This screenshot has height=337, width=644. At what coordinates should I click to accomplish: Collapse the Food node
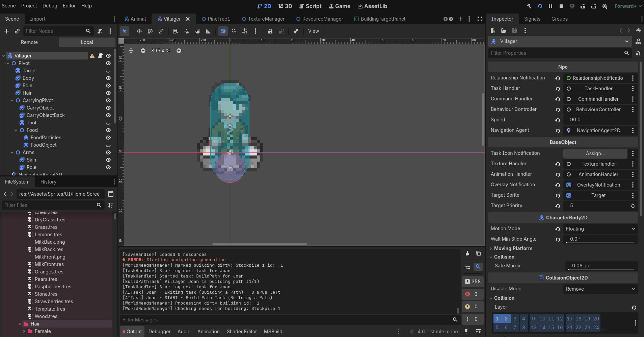tap(16, 130)
